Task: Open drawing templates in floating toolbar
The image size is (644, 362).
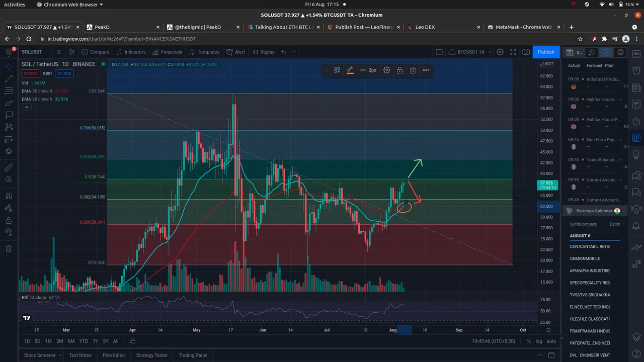Action: (x=337, y=70)
